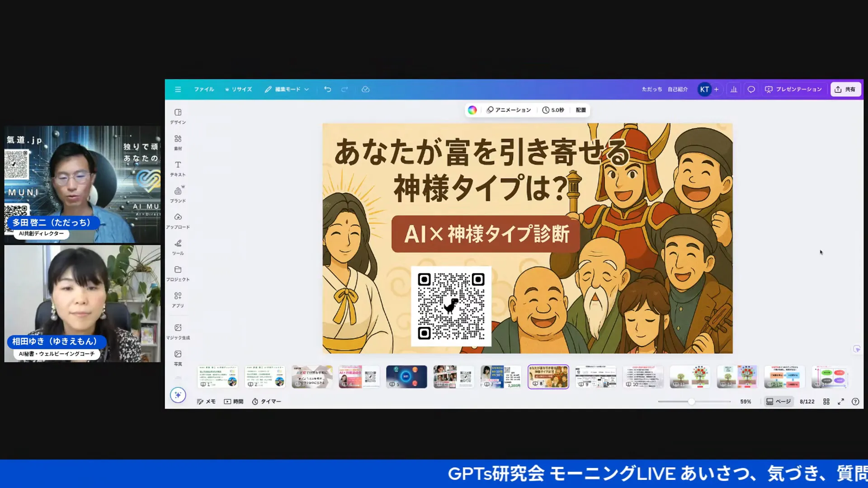Image resolution: width=868 pixels, height=488 pixels.
Task: Select page 6 thumbnail
Action: point(453,376)
